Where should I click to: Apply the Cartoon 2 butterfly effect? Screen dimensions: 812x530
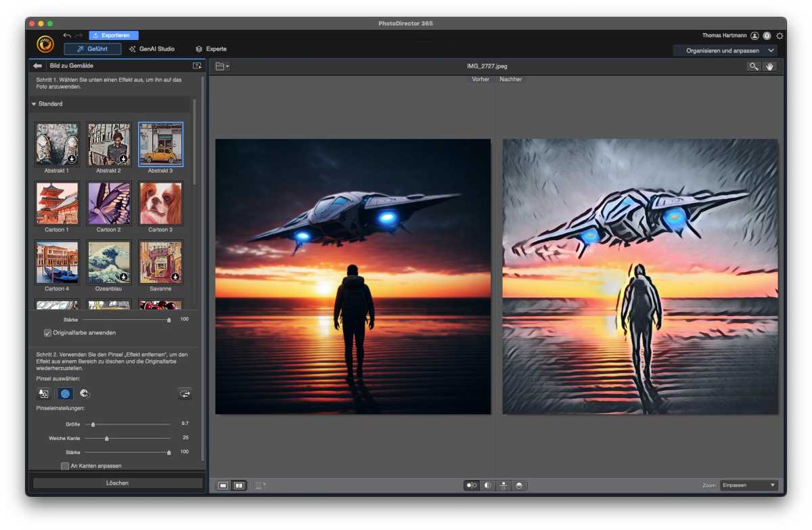[x=109, y=203]
